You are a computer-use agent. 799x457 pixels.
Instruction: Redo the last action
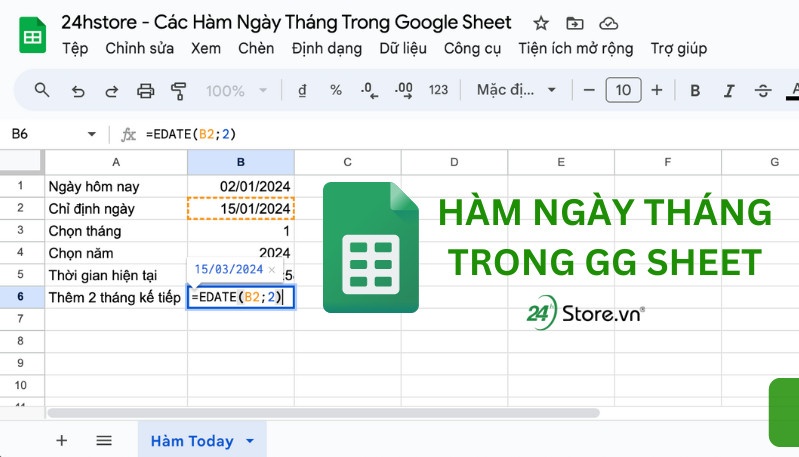click(x=112, y=91)
